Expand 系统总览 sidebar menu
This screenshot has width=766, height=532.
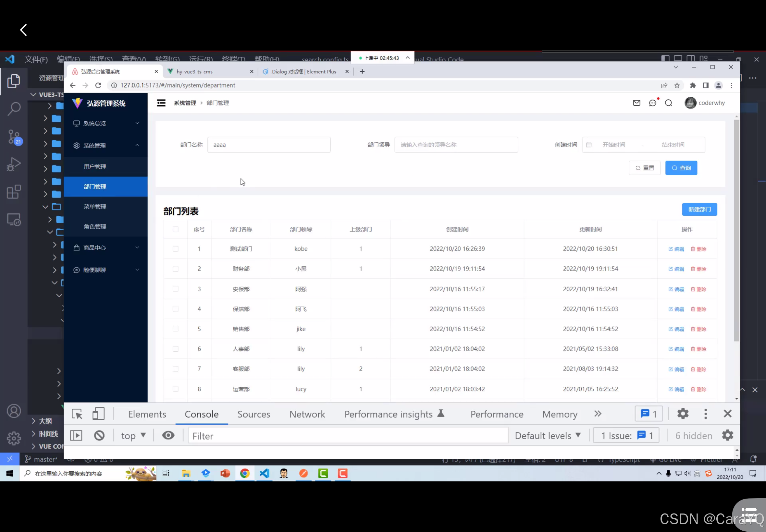[x=106, y=123]
